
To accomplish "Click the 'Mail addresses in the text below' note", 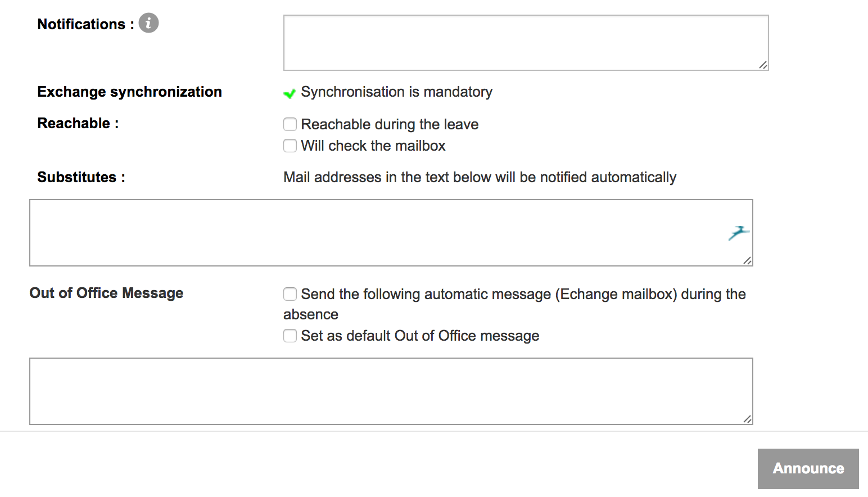I will click(x=480, y=177).
